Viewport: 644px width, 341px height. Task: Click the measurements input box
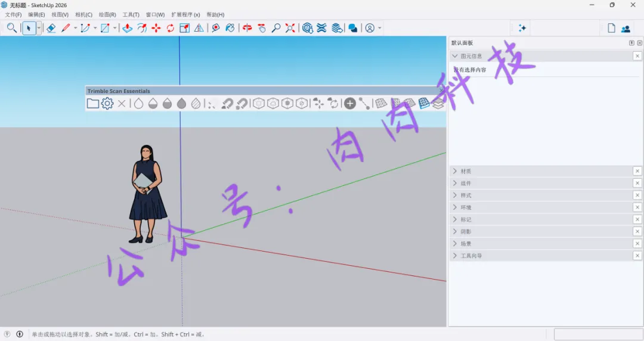[598, 334]
